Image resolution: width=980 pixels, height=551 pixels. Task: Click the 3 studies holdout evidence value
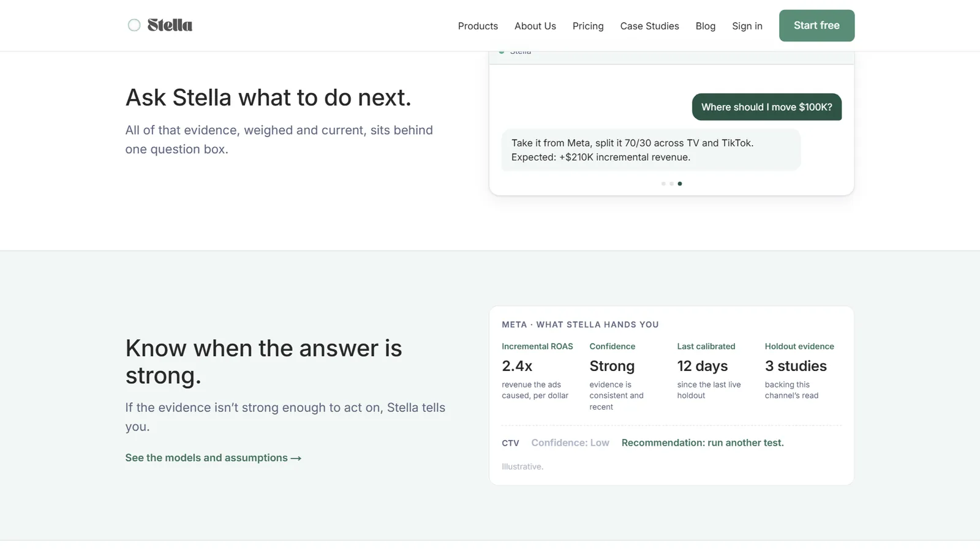click(796, 366)
